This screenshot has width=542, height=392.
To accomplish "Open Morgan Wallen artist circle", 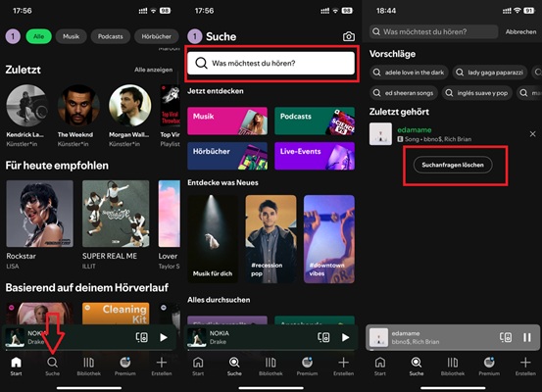I will point(130,106).
